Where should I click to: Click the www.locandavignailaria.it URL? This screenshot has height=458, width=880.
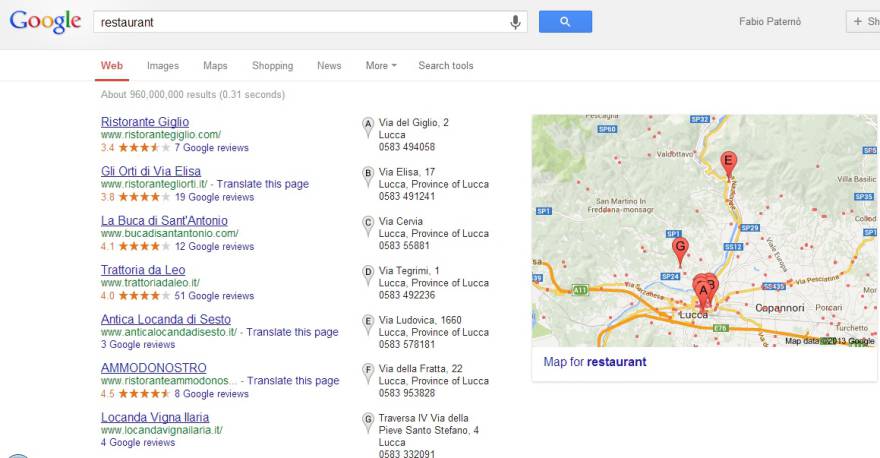[162, 430]
